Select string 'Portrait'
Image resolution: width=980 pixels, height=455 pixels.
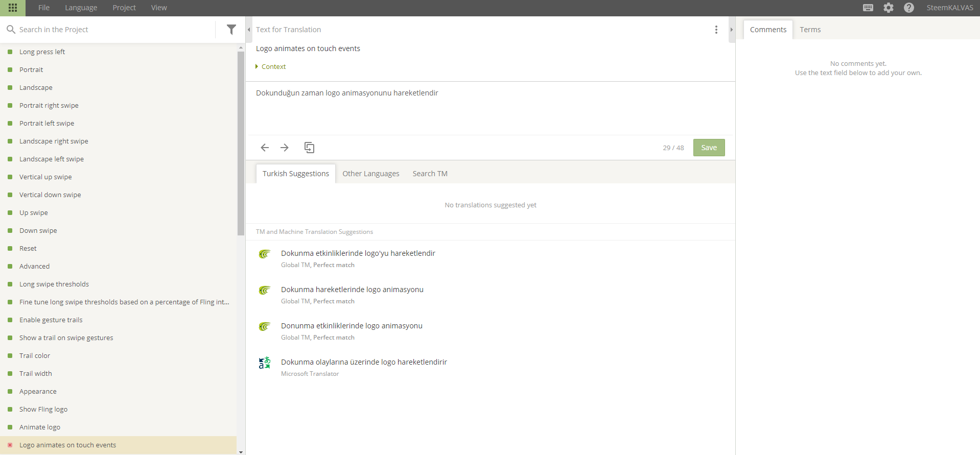point(118,69)
